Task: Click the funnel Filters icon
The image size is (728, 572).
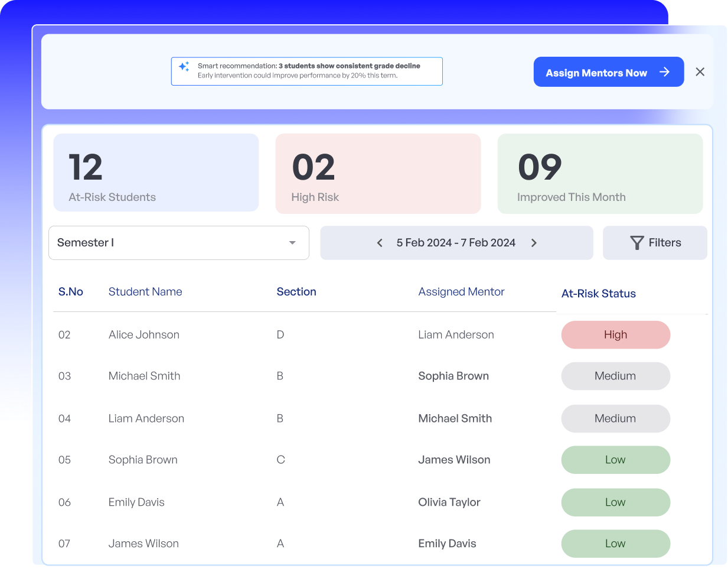Action: (x=636, y=243)
